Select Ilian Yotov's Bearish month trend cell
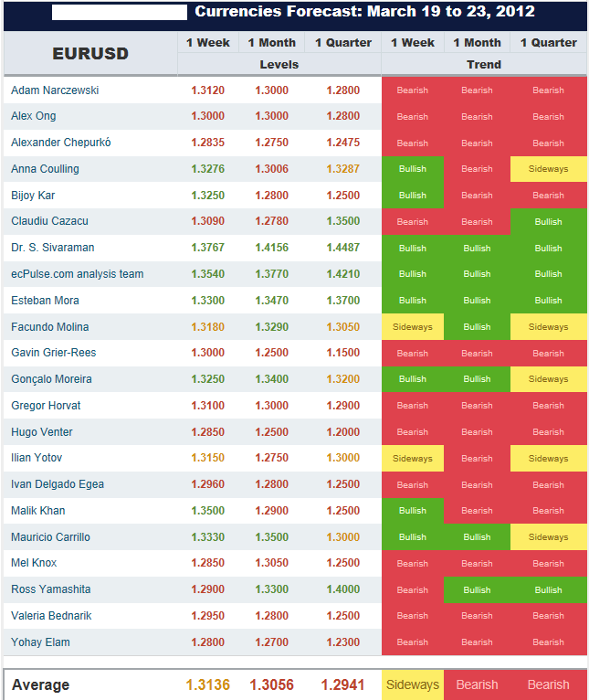 click(477, 459)
